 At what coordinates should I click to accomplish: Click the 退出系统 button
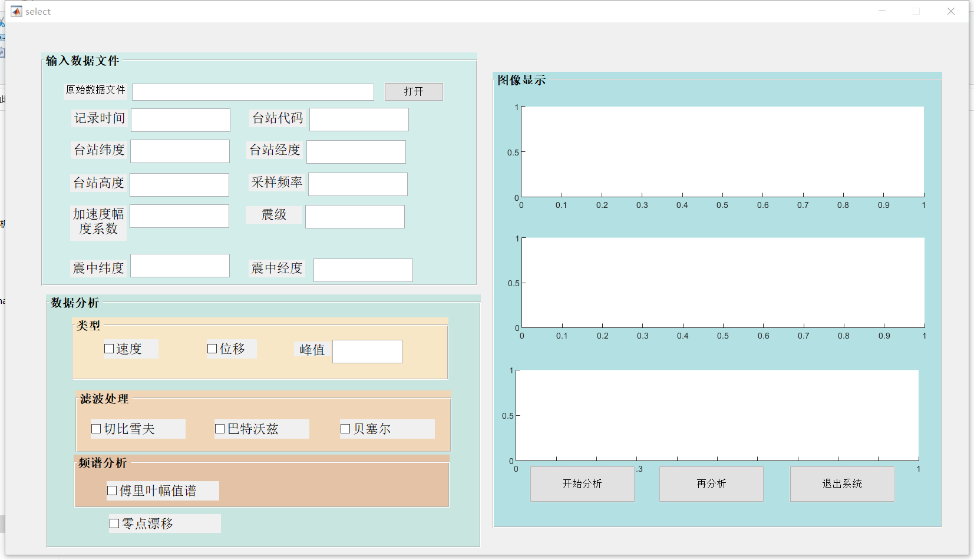[842, 484]
